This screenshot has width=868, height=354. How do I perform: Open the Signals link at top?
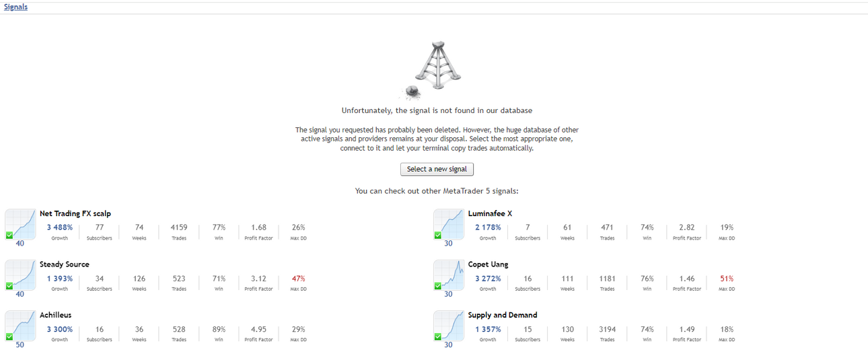16,7
